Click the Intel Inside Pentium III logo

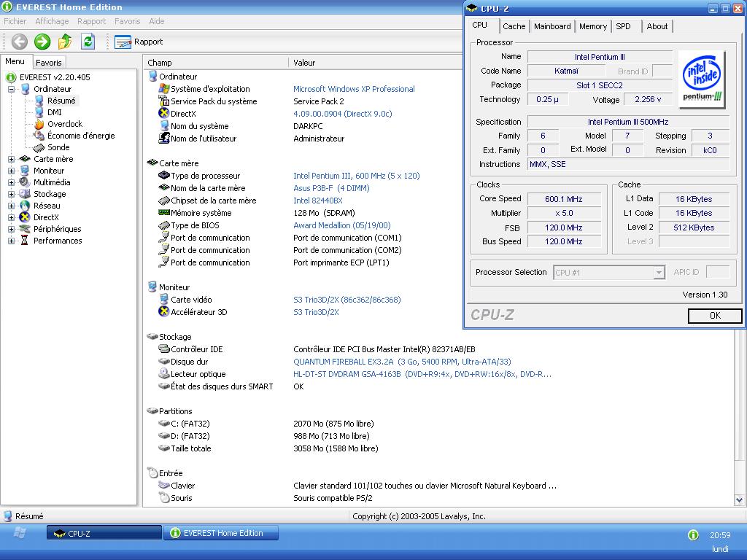[x=701, y=79]
